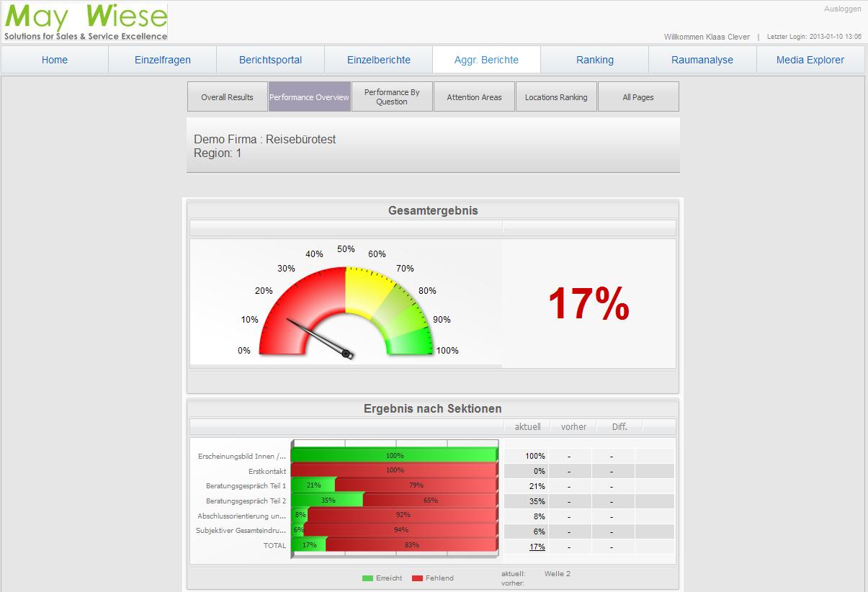This screenshot has width=868, height=592.
Task: Click the All Pages button
Action: click(x=638, y=97)
